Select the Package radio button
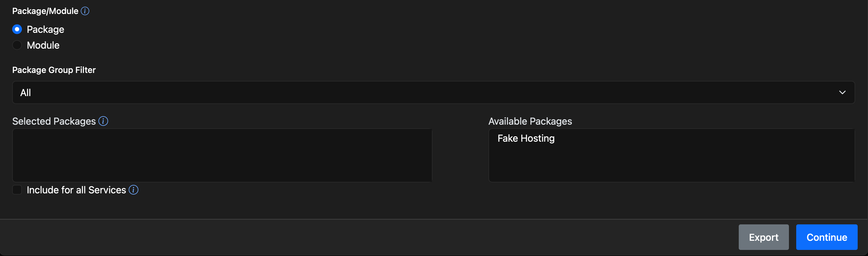 [x=17, y=29]
